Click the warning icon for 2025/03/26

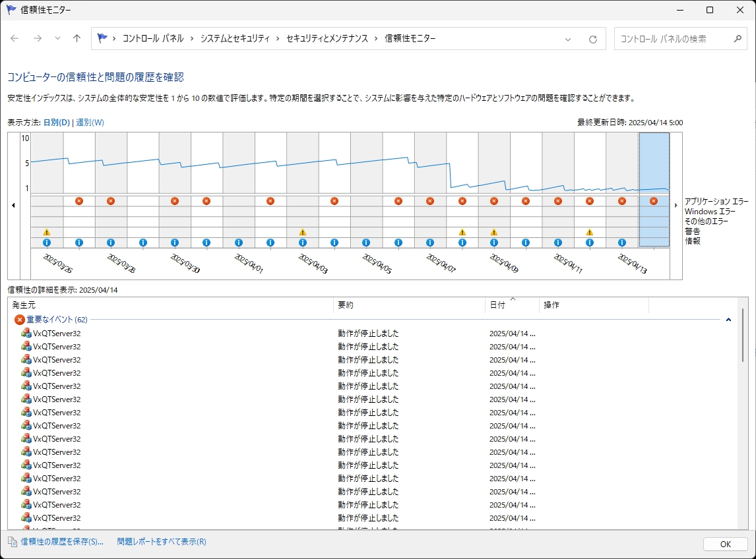(x=47, y=232)
